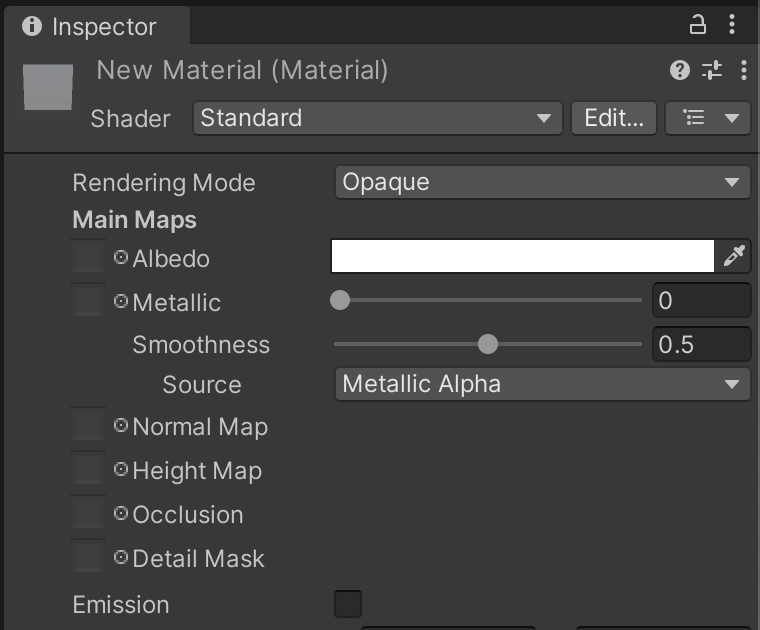The width and height of the screenshot is (760, 630).
Task: Open the Smoothness Source dropdown
Action: [542, 384]
